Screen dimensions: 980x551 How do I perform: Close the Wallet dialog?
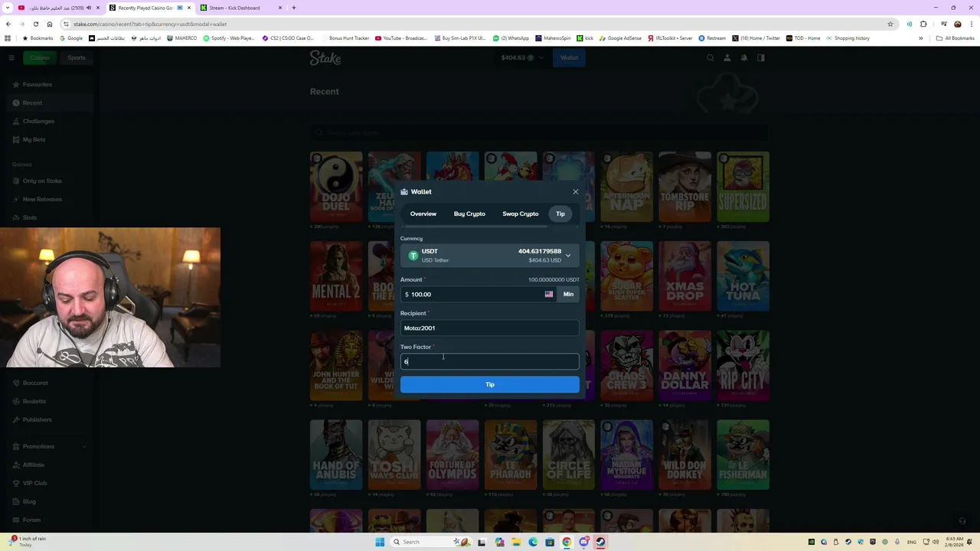pos(576,191)
